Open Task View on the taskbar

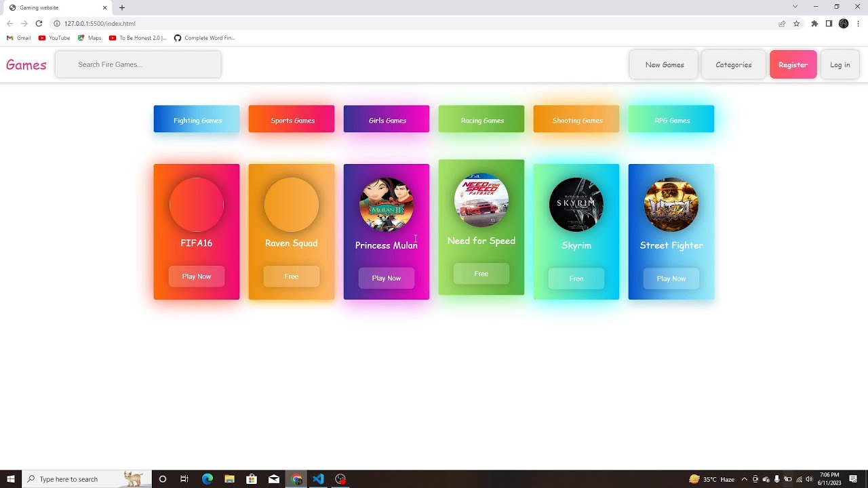(x=184, y=479)
